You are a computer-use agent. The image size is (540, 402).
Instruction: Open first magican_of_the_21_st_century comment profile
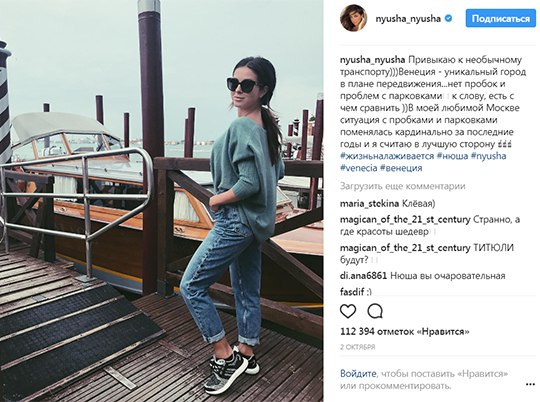tap(405, 219)
